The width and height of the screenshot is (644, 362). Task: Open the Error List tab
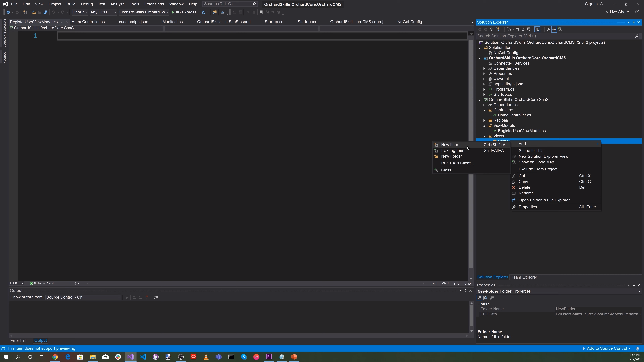(20, 341)
